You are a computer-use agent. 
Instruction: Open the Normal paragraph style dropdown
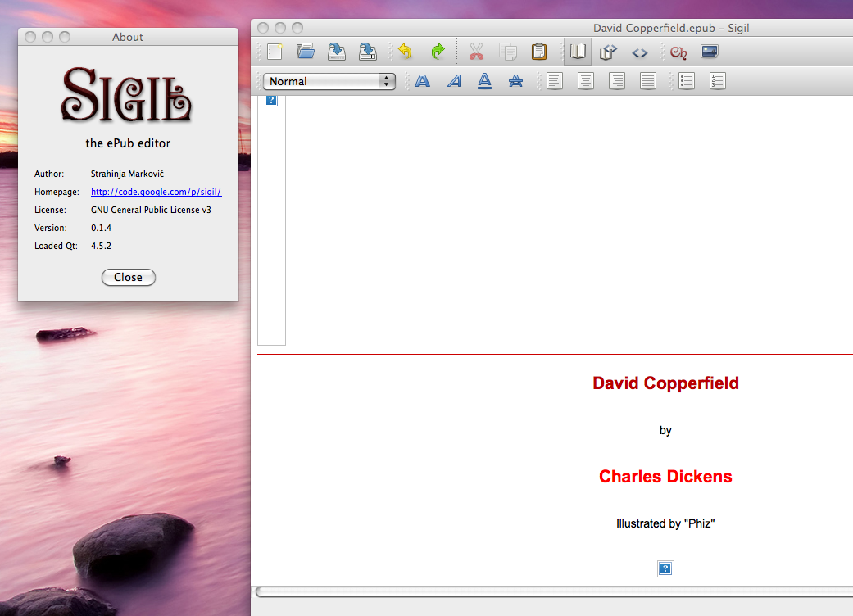coord(329,82)
